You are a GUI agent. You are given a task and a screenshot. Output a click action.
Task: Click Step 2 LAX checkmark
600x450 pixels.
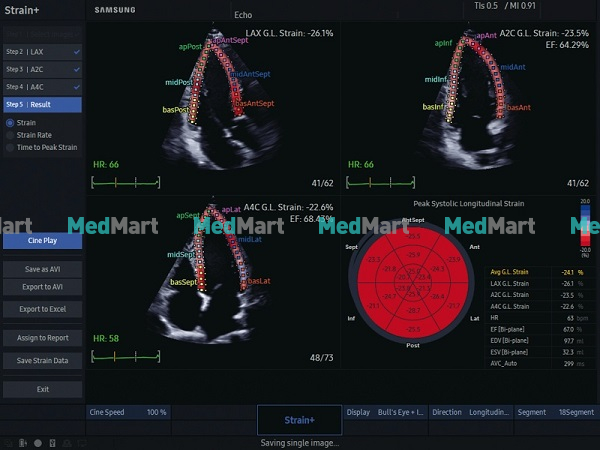click(77, 52)
